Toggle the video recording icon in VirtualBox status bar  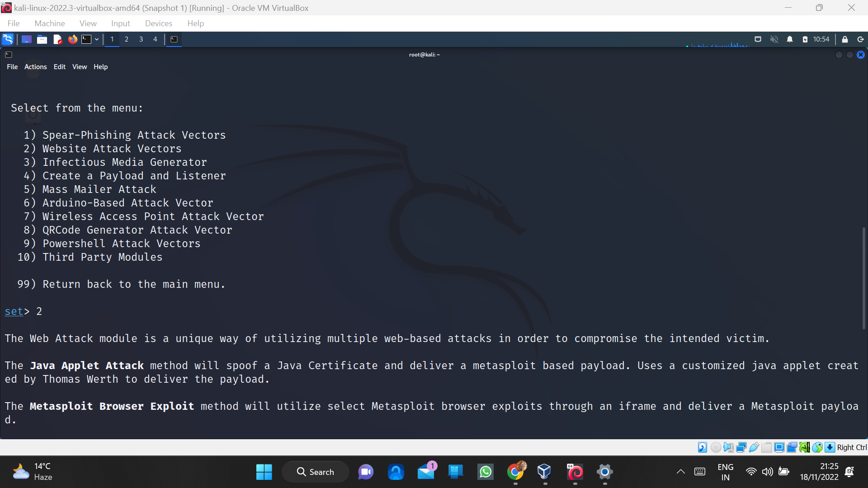point(792,447)
